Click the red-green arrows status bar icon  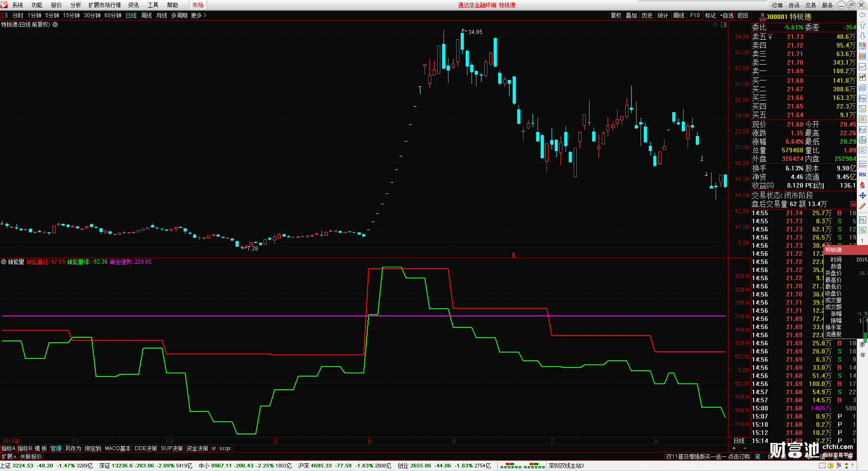pos(846,466)
